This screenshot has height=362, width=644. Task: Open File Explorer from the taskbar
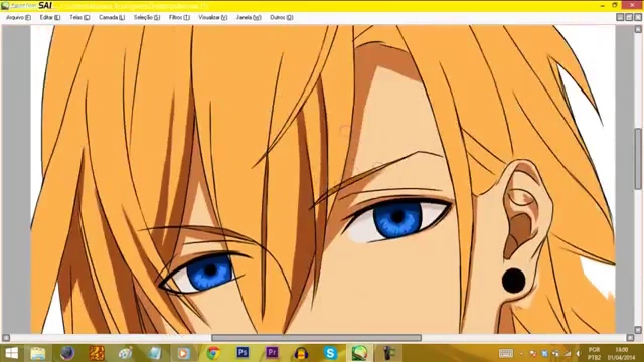(x=38, y=353)
